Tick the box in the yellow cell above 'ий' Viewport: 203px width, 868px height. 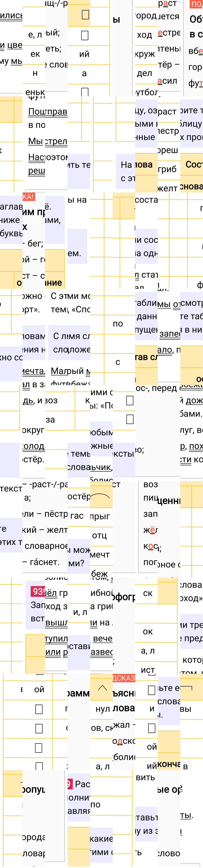click(x=85, y=14)
